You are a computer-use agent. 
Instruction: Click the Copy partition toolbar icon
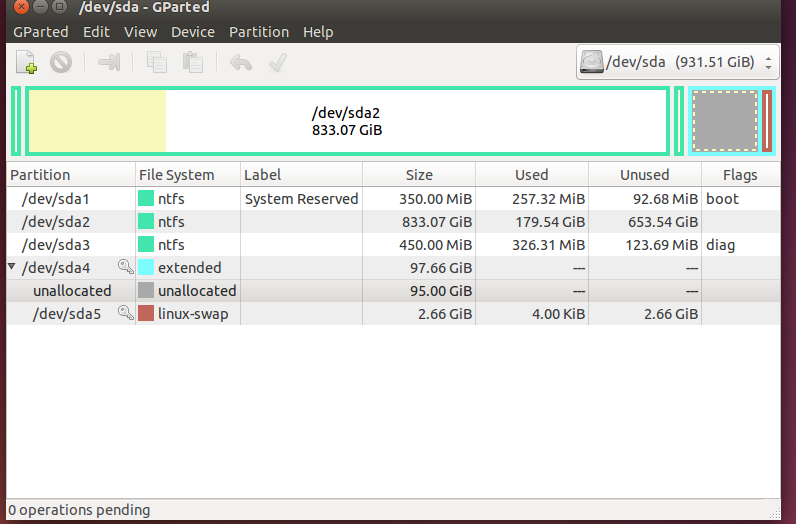[157, 63]
